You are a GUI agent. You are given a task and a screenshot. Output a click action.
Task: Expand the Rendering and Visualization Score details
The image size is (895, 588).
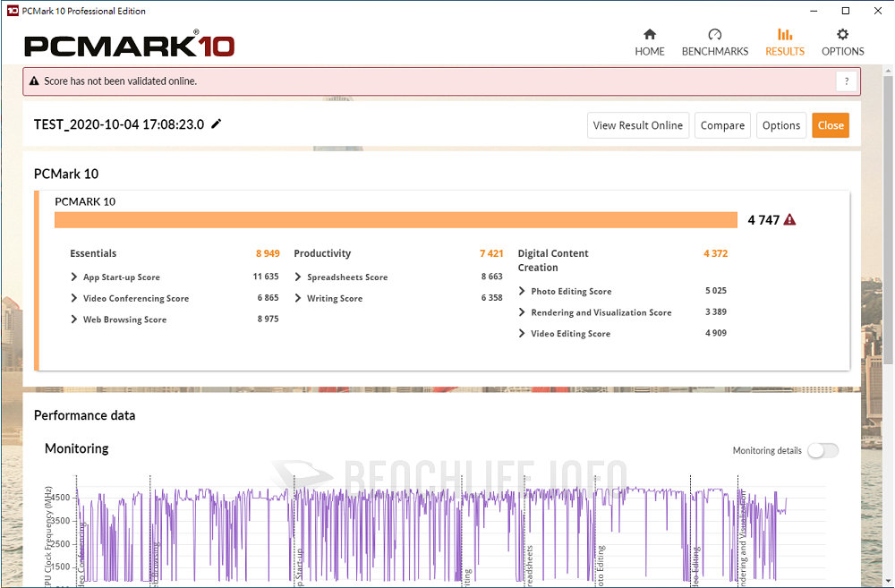pyautogui.click(x=523, y=312)
